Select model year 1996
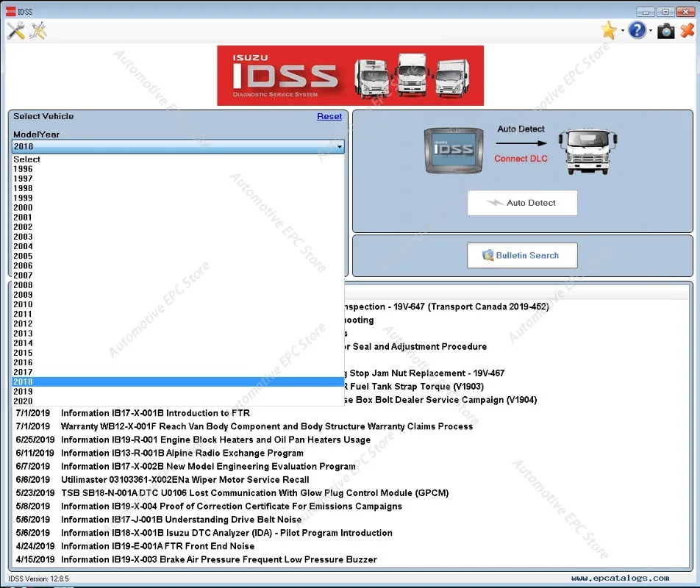The height and width of the screenshot is (588, 700). point(178,169)
